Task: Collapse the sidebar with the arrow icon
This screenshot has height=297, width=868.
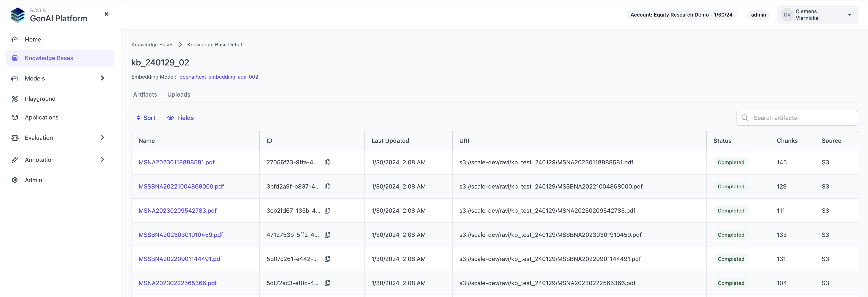Action: [x=107, y=14]
